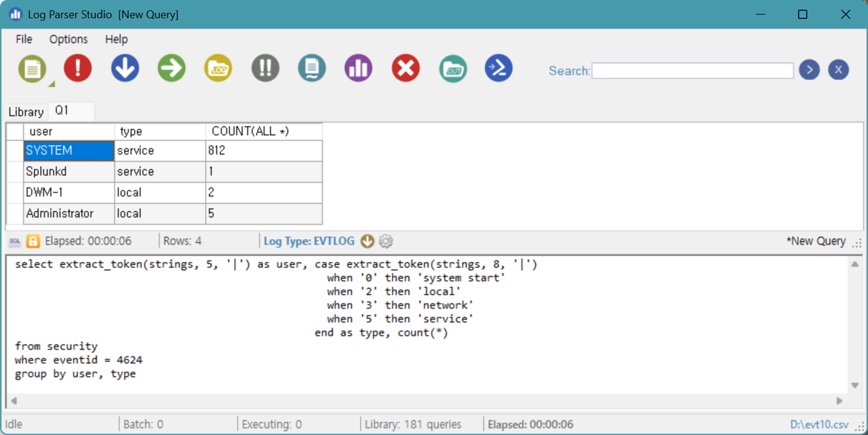This screenshot has width=868, height=435.
Task: Click the D:\evt10.csv link in status bar
Action: 819,425
